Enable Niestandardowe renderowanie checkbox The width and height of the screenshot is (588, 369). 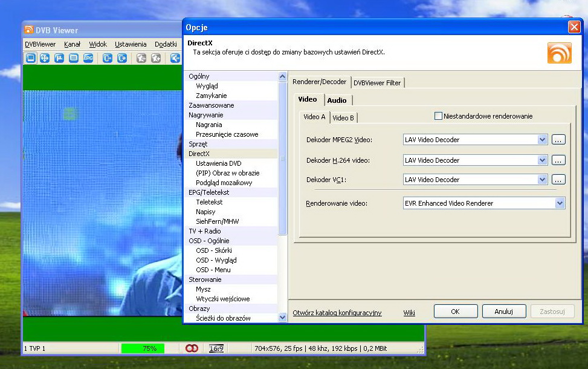pos(438,116)
